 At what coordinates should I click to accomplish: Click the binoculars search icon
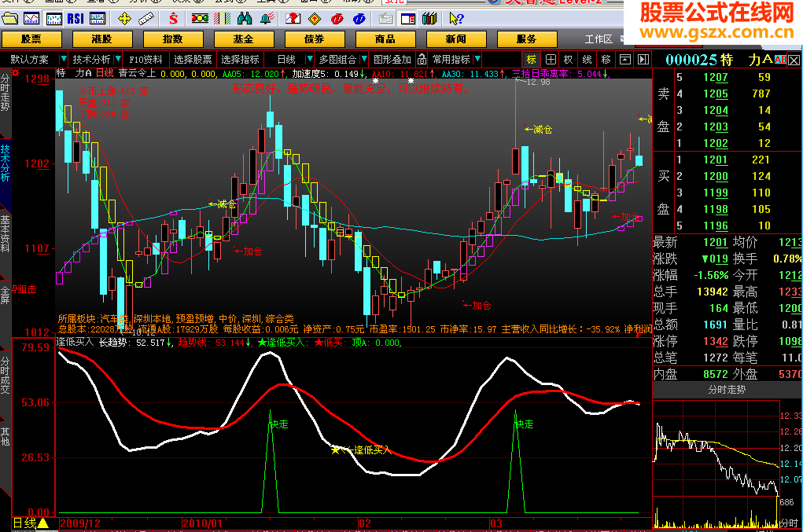click(x=245, y=20)
